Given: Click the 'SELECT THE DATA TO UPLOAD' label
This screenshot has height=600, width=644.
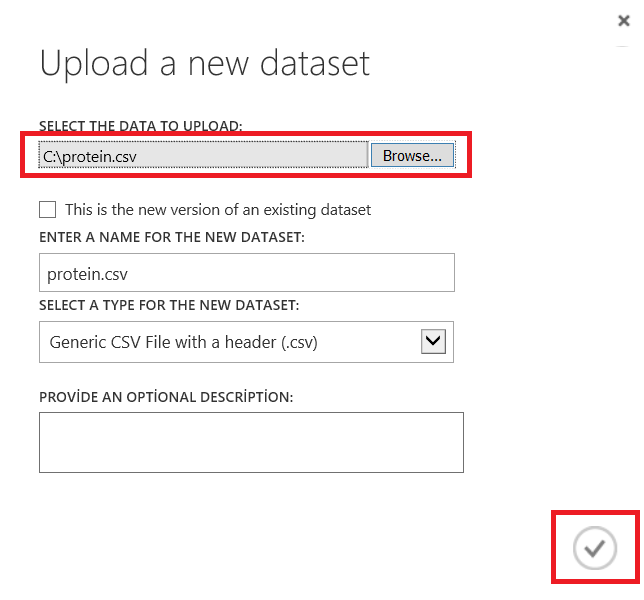Looking at the screenshot, I should (x=141, y=126).
